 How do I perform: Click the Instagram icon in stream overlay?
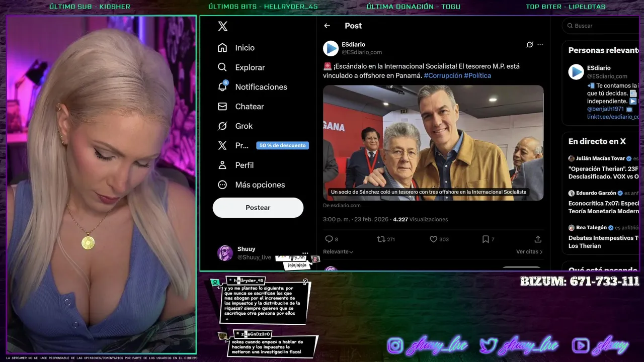(x=395, y=345)
